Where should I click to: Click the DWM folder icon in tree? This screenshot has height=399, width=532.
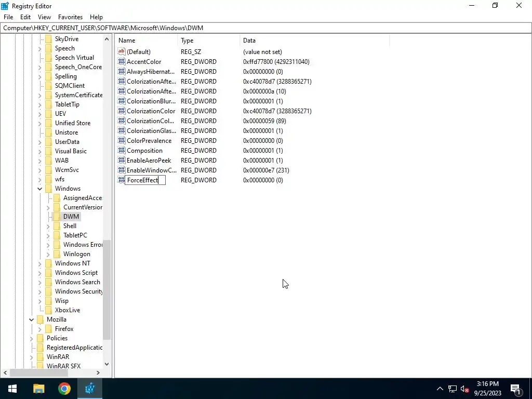57,217
